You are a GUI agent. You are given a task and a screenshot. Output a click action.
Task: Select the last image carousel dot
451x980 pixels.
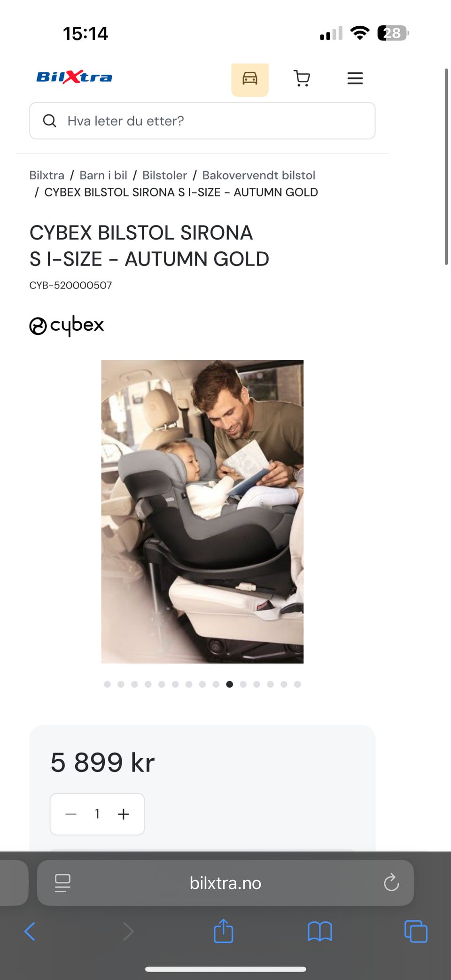[x=297, y=684]
